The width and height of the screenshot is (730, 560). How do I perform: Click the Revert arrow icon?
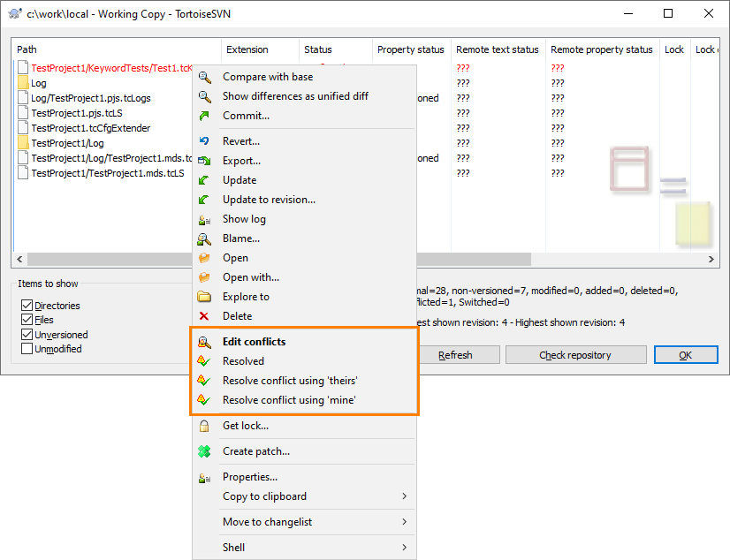[204, 140]
